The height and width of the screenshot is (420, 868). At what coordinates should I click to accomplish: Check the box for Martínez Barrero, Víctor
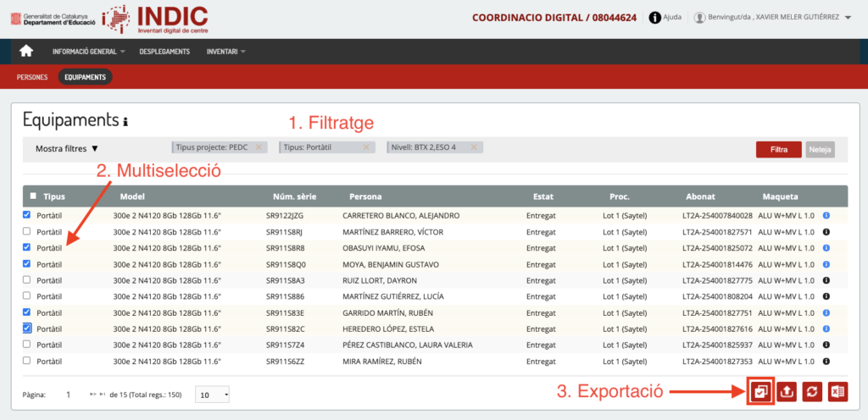(27, 231)
